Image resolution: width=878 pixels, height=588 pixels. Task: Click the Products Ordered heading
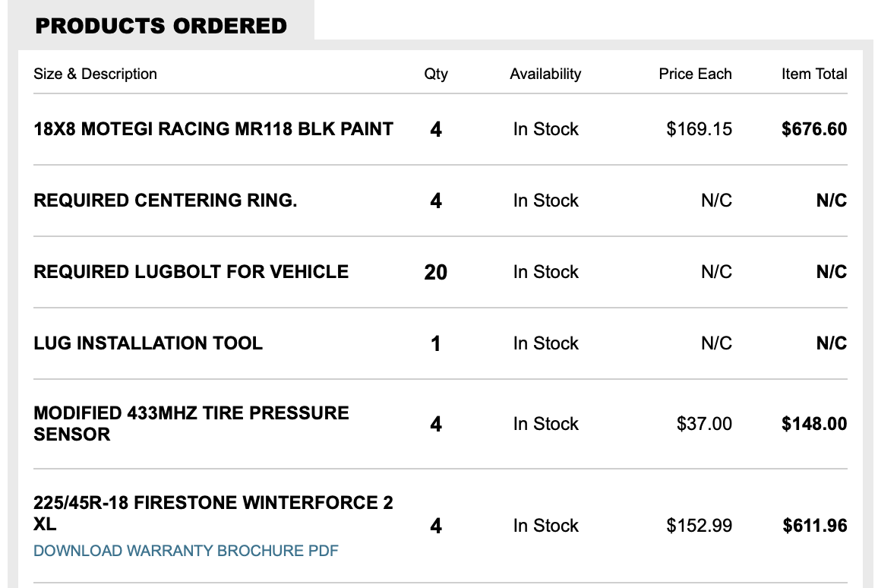161,26
